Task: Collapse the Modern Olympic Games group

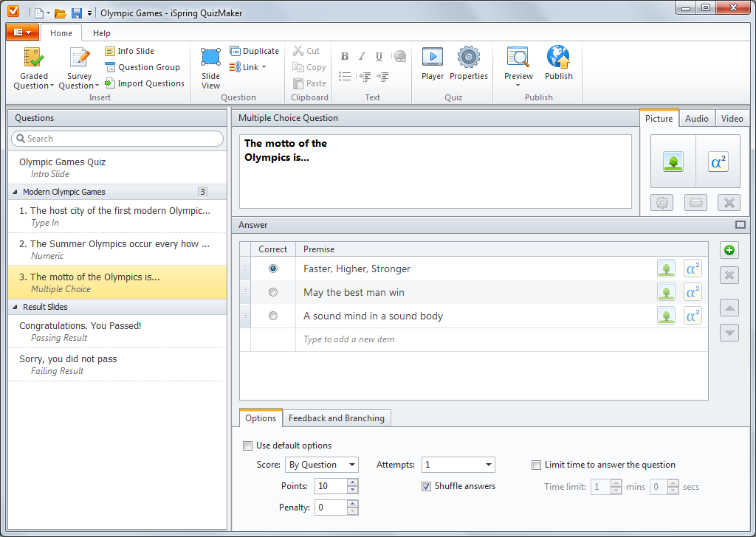Action: 15,192
